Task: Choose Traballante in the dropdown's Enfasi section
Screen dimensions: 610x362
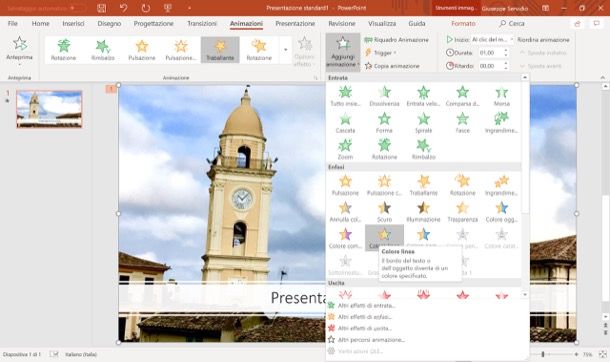Action: (x=423, y=185)
